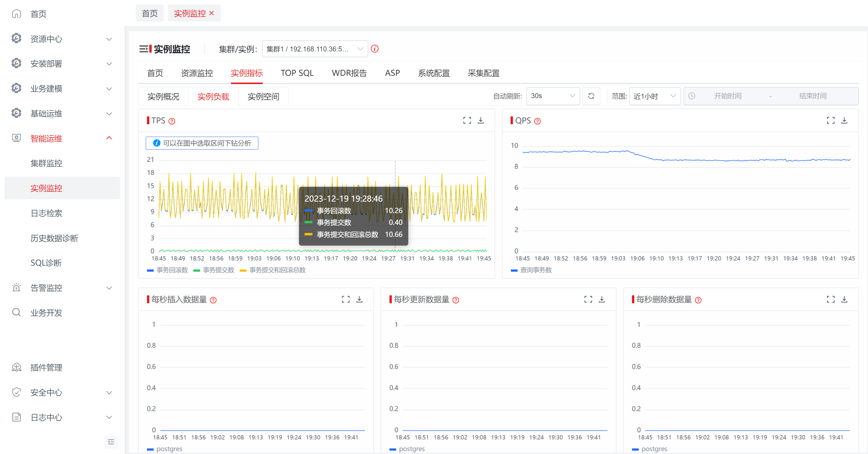Open SQL诊断 in the sidebar
868x454 pixels.
click(46, 263)
